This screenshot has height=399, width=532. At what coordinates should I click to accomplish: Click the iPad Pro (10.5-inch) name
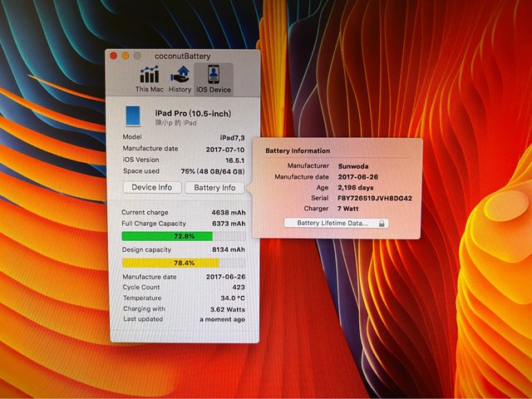(193, 113)
